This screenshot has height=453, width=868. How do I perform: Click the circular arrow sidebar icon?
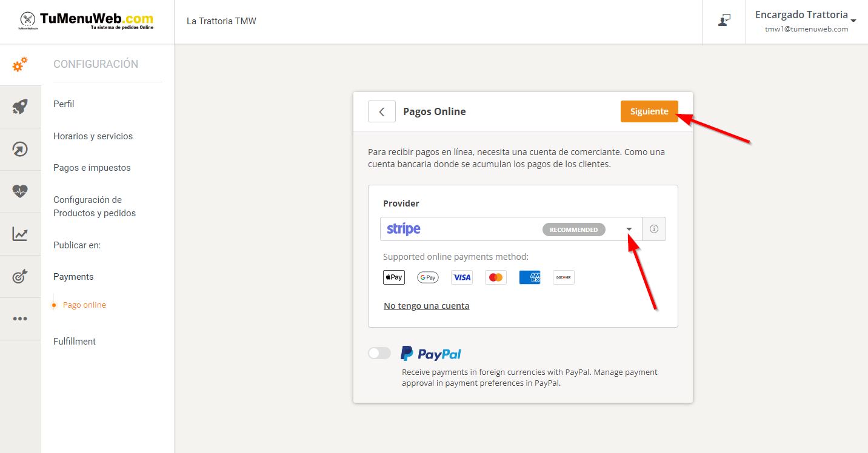pyautogui.click(x=20, y=150)
